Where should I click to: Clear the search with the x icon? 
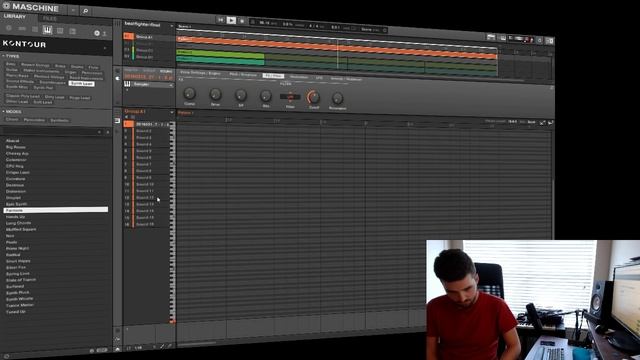(x=108, y=132)
